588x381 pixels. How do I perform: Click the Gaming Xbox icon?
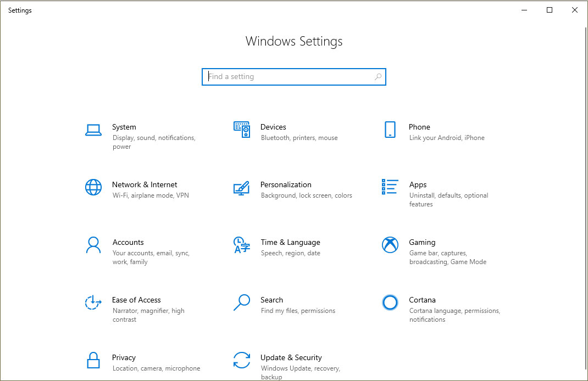point(390,245)
